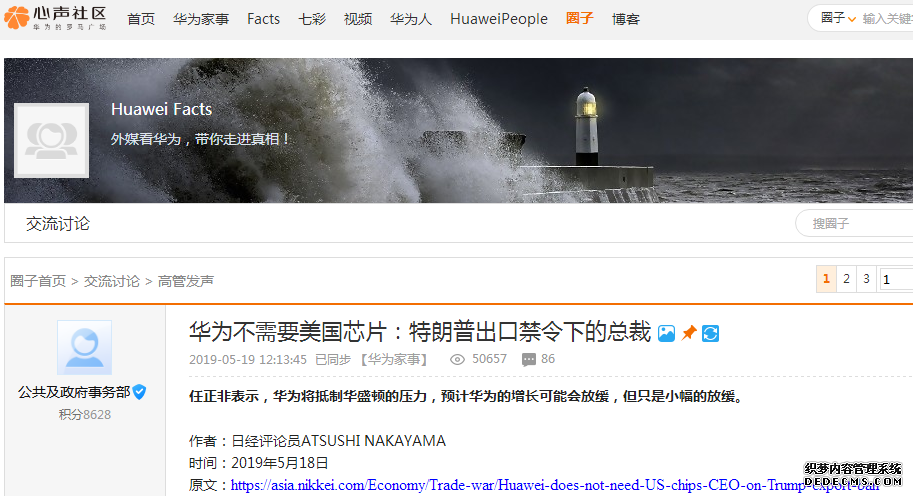The width and height of the screenshot is (913, 496).
Task: Select page 1 in pagination
Action: (826, 279)
